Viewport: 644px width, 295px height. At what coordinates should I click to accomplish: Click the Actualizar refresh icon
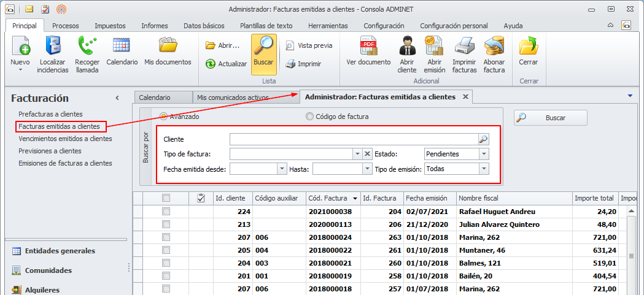click(x=211, y=64)
